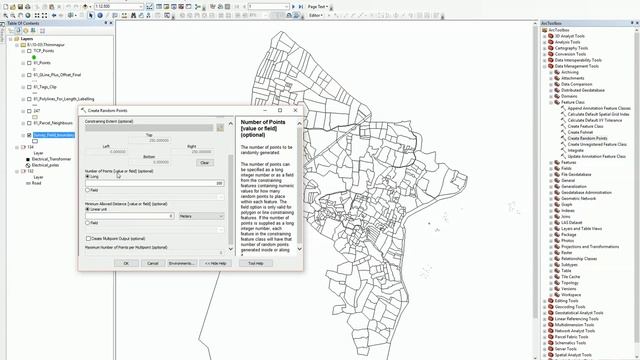Select the Long radio button
The height and width of the screenshot is (360, 640).
(x=87, y=176)
